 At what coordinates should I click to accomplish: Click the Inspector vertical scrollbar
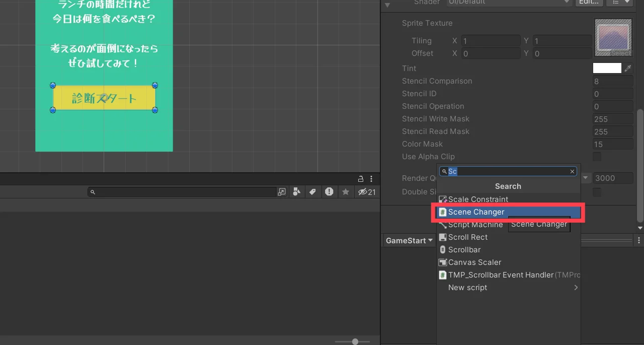tap(640, 165)
